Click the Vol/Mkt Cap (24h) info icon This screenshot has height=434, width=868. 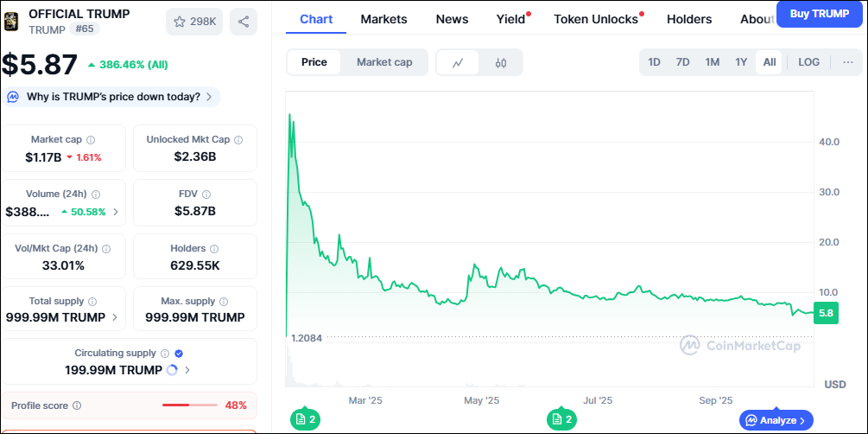click(x=106, y=249)
